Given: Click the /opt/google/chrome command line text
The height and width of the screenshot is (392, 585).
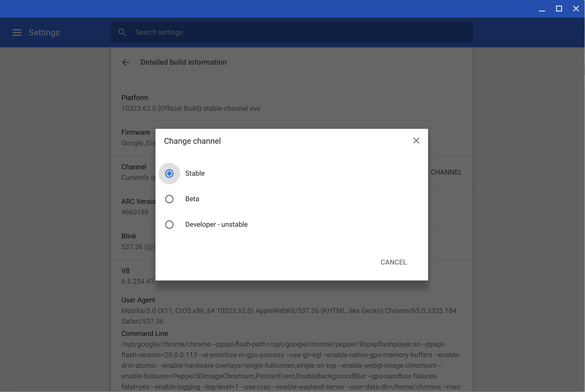Looking at the screenshot, I should pos(291,365).
